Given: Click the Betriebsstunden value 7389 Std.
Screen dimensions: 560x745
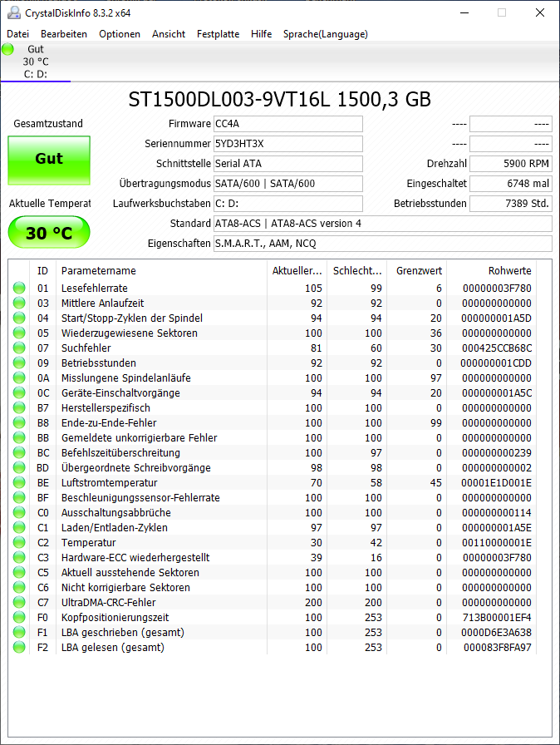Looking at the screenshot, I should tap(511, 204).
